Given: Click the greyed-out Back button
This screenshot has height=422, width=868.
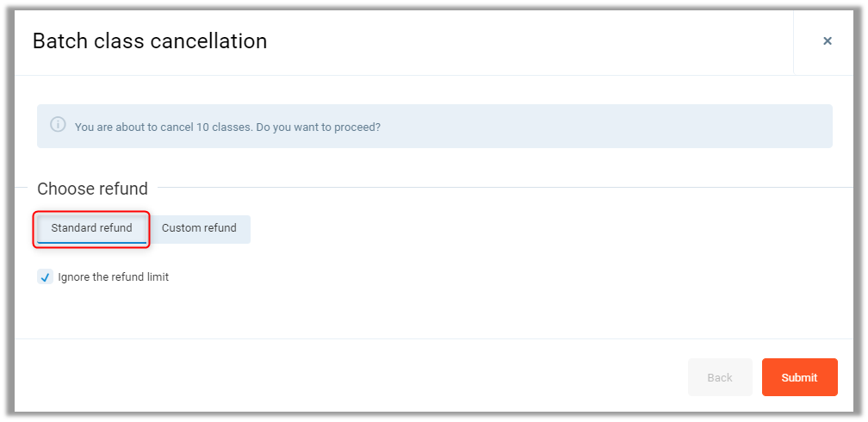Looking at the screenshot, I should click(x=719, y=377).
